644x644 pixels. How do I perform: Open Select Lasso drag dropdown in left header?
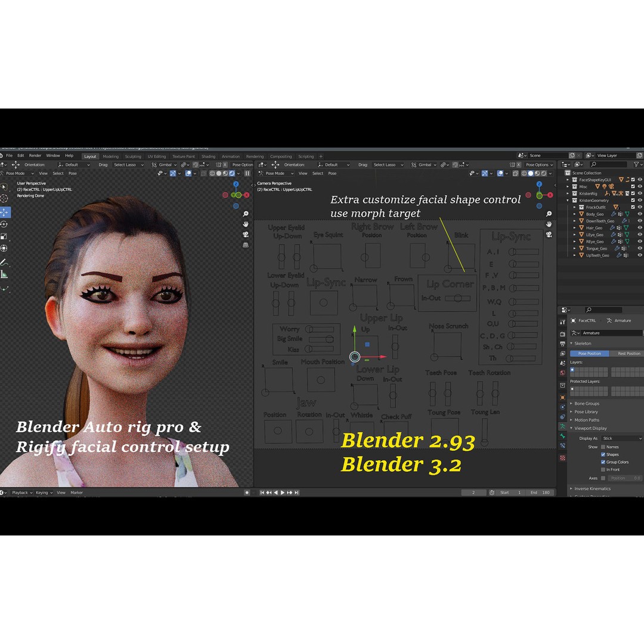128,165
